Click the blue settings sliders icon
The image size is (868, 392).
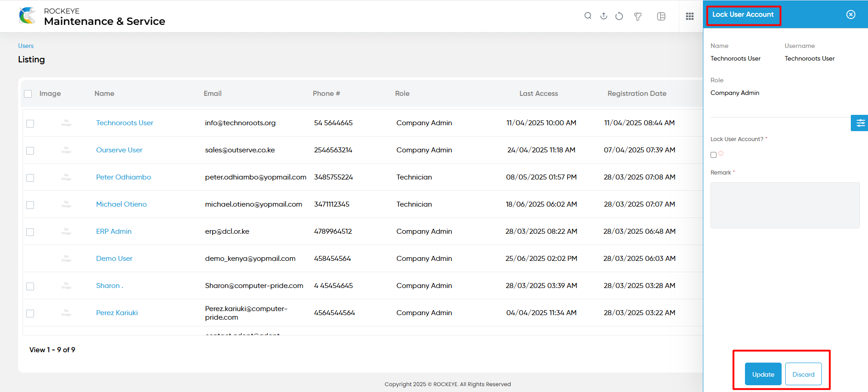(860, 123)
